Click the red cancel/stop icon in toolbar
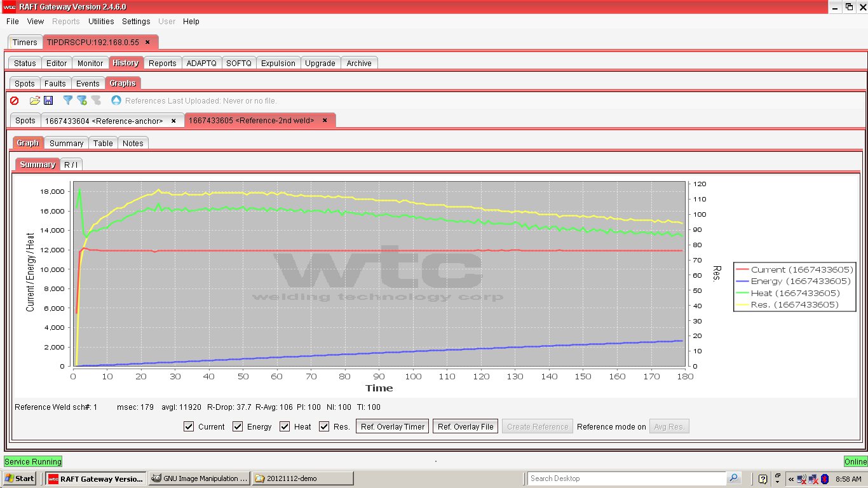 point(15,100)
